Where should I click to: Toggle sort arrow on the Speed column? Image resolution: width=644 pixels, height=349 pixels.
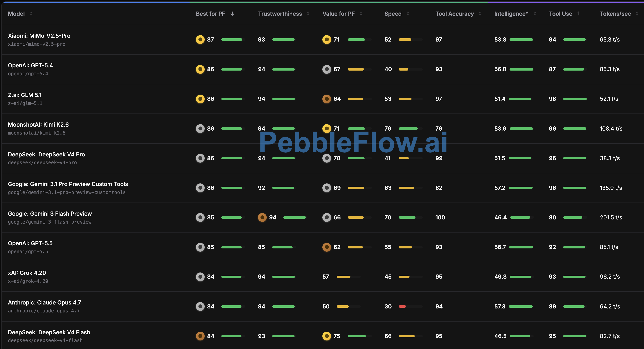(x=408, y=14)
